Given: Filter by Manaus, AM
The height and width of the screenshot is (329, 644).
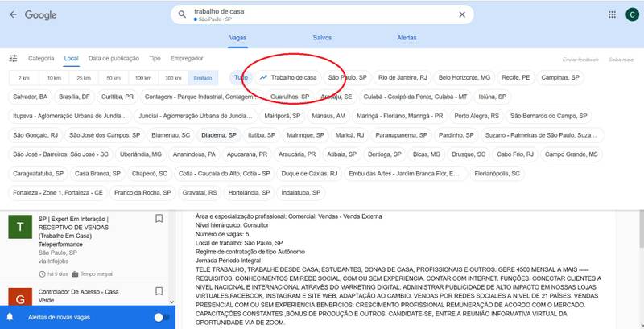Looking at the screenshot, I should (328, 116).
